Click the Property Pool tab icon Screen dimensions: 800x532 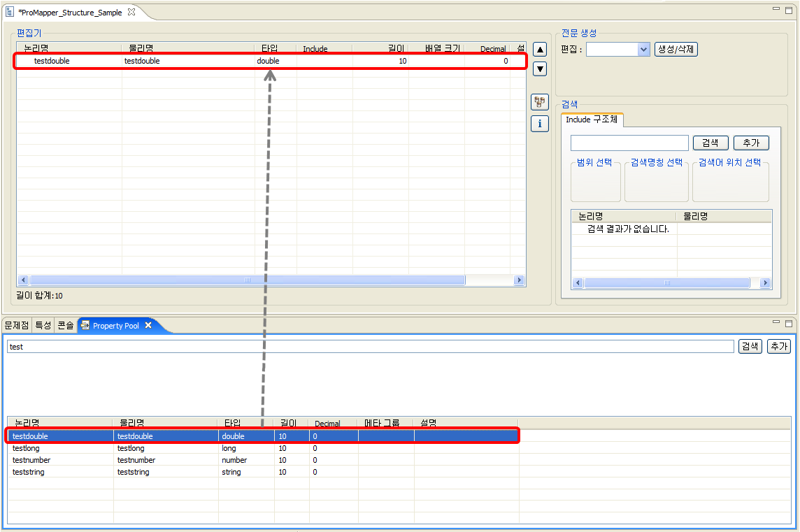click(x=87, y=325)
